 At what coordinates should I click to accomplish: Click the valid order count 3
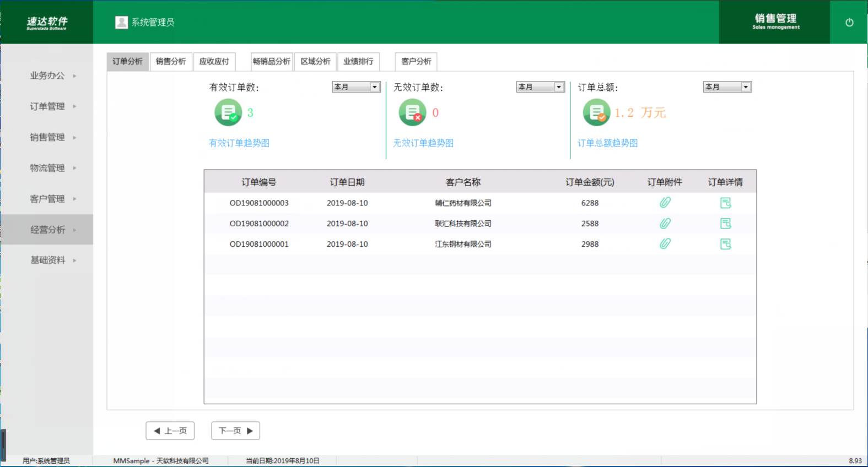250,113
